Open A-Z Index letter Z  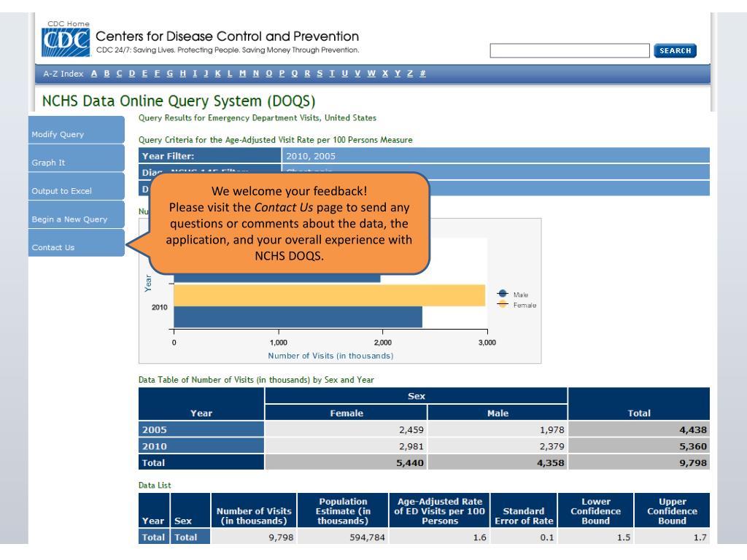410,74
